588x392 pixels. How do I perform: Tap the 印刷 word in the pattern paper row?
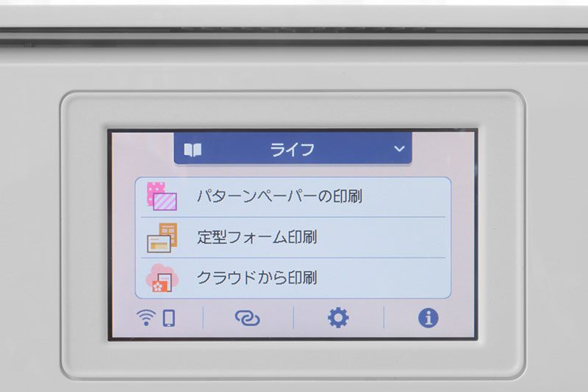coord(348,196)
